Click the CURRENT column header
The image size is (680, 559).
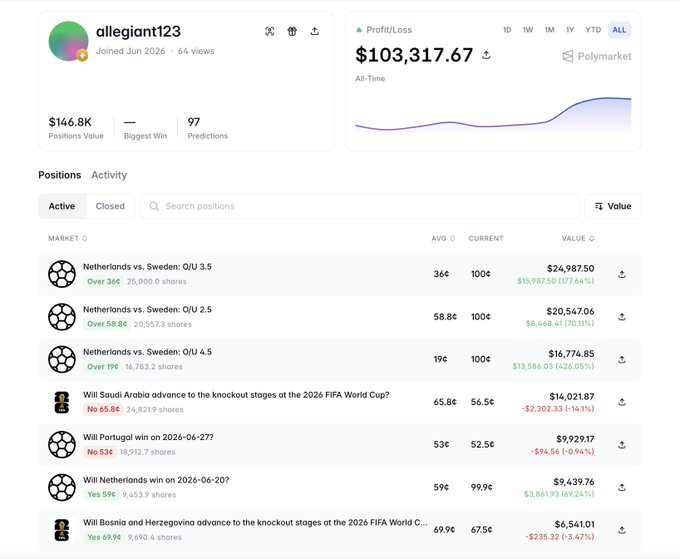[486, 239]
